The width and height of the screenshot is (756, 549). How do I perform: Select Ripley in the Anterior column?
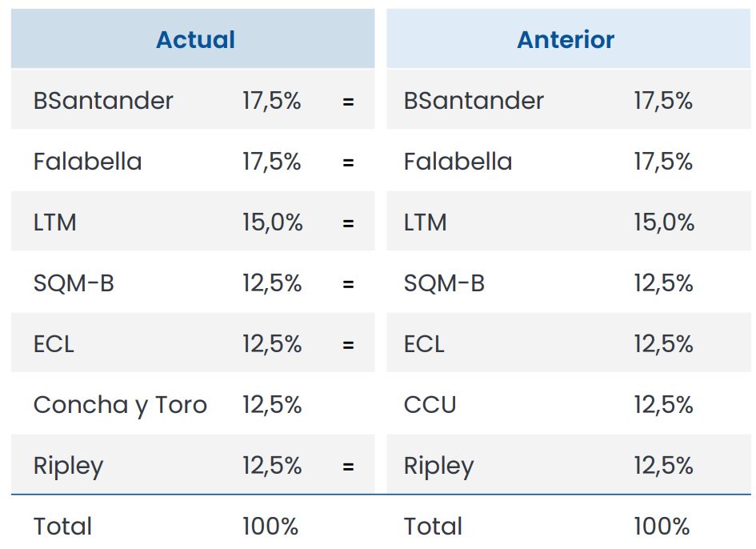point(438,466)
